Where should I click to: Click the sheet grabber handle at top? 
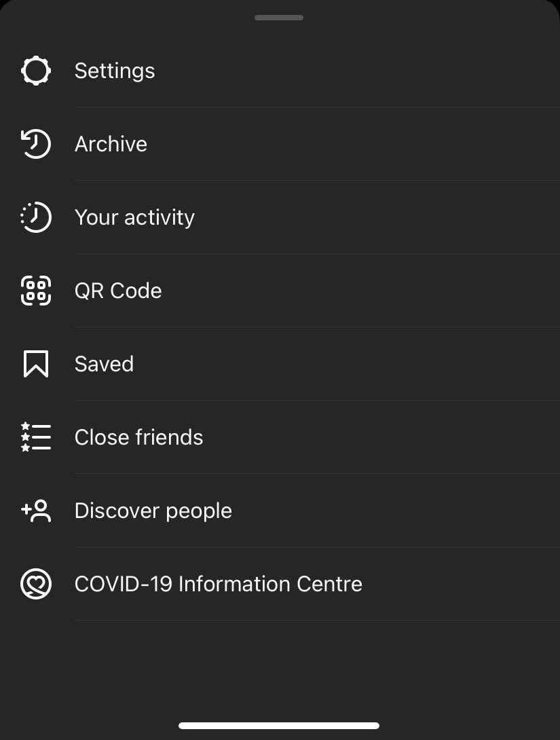279,18
